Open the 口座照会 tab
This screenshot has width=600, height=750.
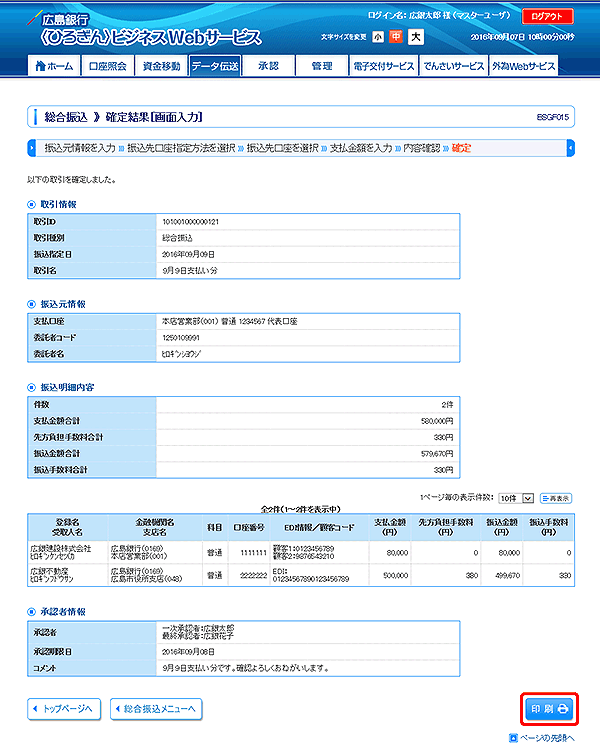(x=108, y=66)
